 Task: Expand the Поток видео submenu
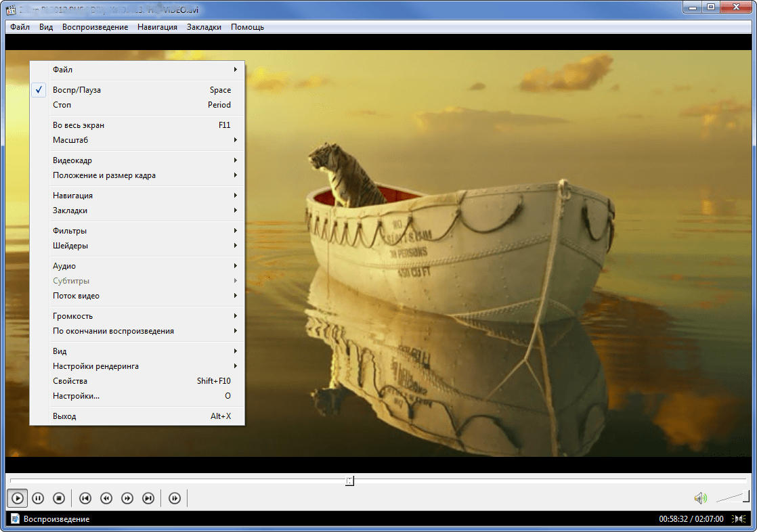tap(137, 296)
